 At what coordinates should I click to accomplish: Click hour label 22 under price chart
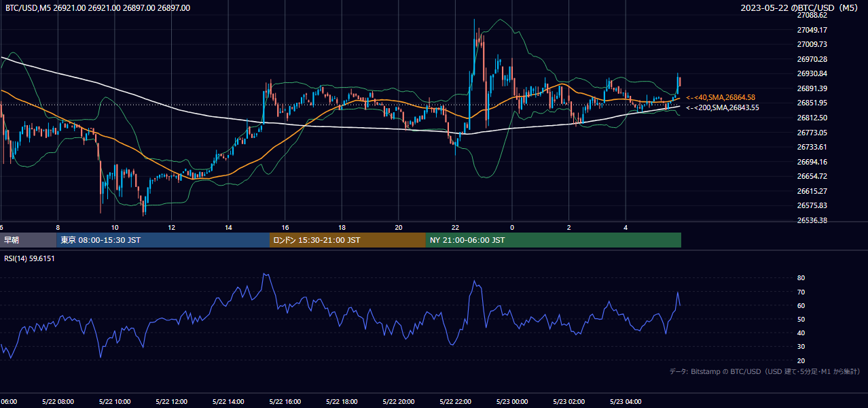(455, 227)
